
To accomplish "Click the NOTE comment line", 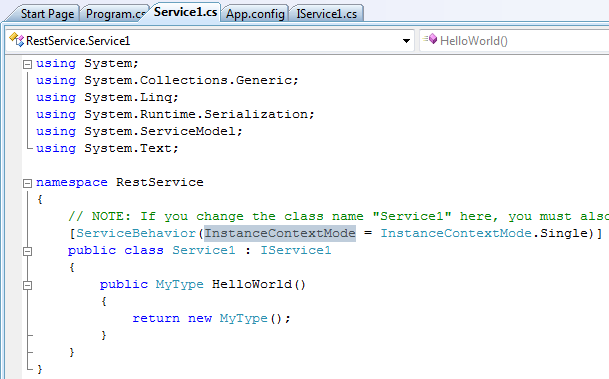I will point(339,216).
